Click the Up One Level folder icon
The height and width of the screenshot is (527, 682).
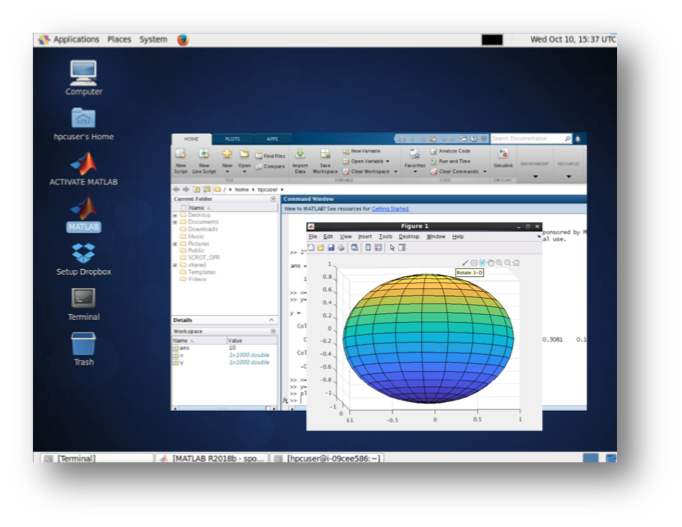coord(197,189)
